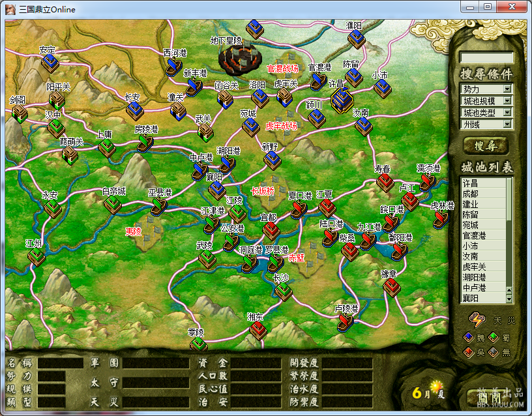This screenshot has height=416, width=532.
Task: Click the 卢陵港 port ship icon
Action: (346, 321)
